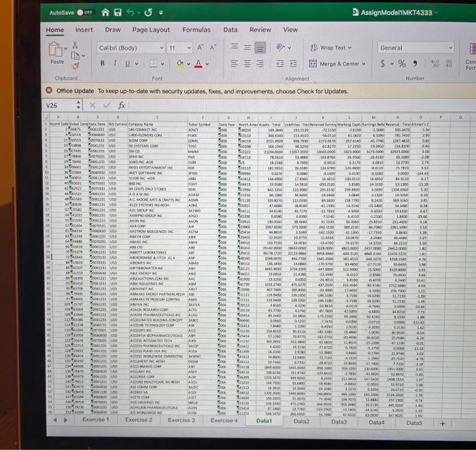This screenshot has height=450, width=476.
Task: Expand the Paste options arrow
Action: click(66, 48)
